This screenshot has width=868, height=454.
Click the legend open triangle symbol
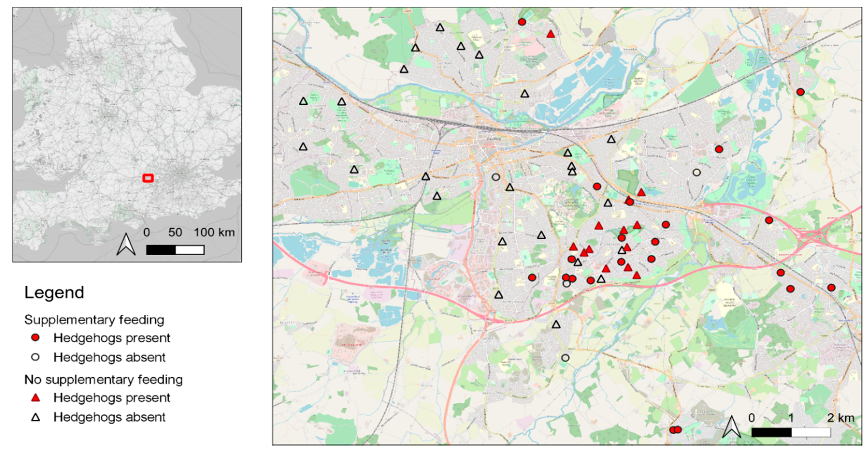pos(35,417)
